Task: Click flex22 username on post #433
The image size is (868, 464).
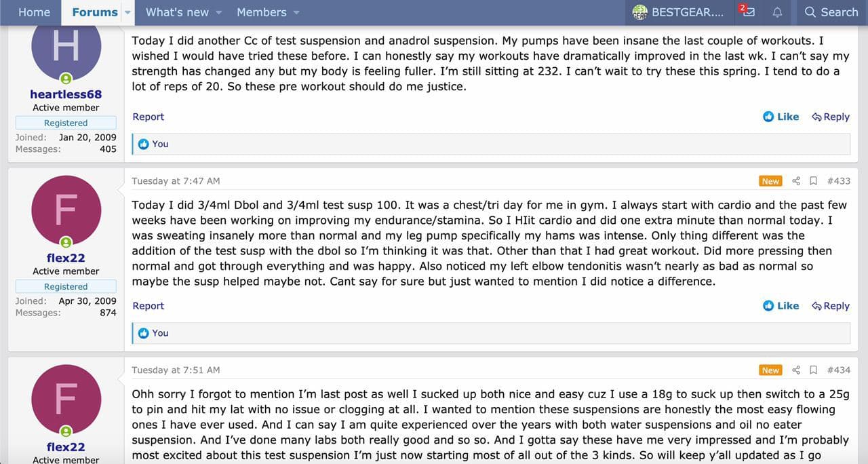Action: (66, 258)
